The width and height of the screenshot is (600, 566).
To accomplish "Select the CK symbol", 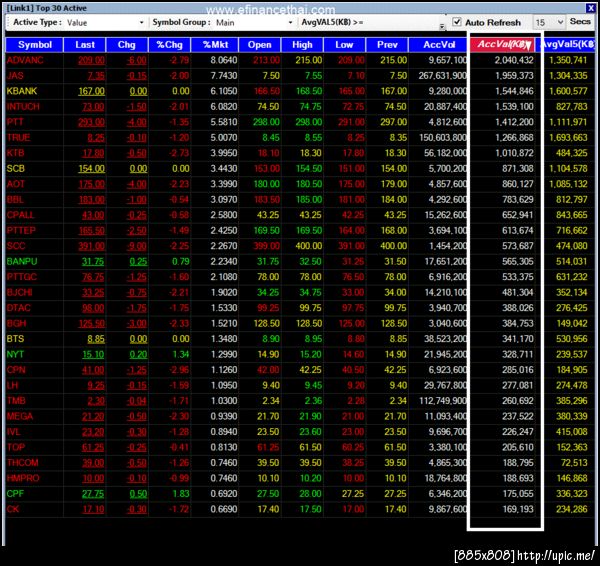I will [x=13, y=509].
